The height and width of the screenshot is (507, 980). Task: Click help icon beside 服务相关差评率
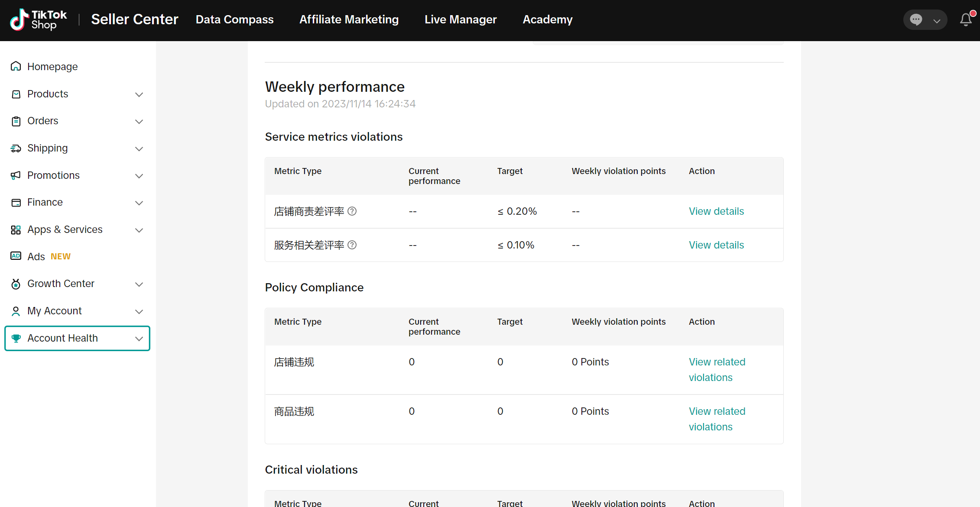coord(352,245)
